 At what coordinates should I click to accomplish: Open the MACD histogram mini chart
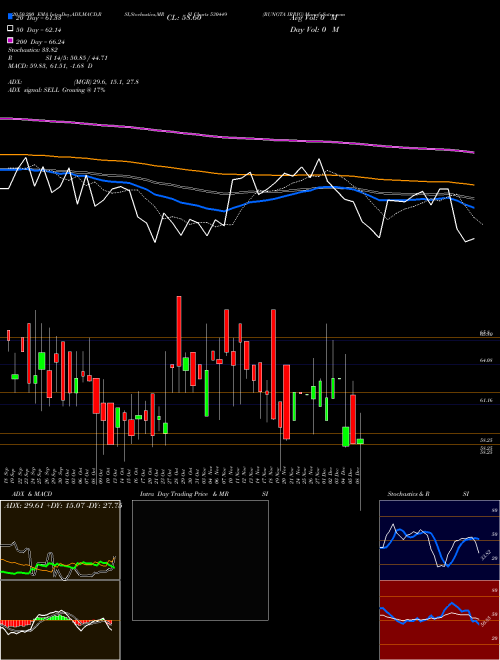click(60, 620)
